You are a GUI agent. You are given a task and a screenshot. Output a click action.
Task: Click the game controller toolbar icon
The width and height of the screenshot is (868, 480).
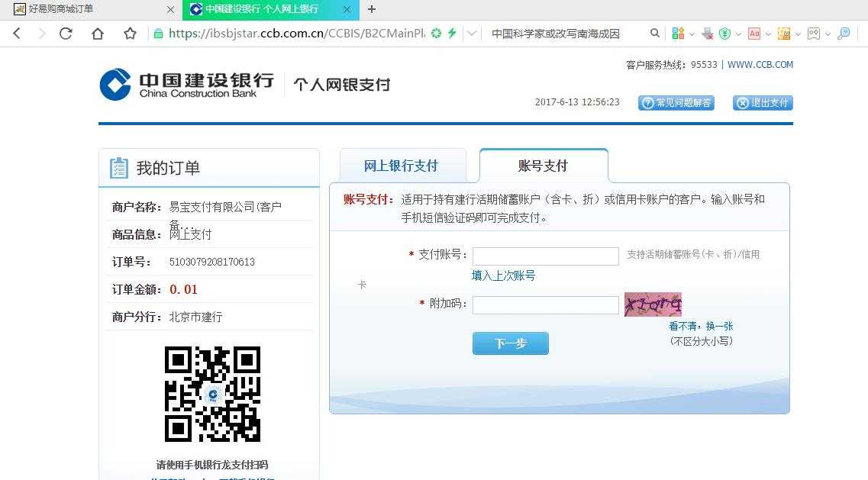pos(814,34)
